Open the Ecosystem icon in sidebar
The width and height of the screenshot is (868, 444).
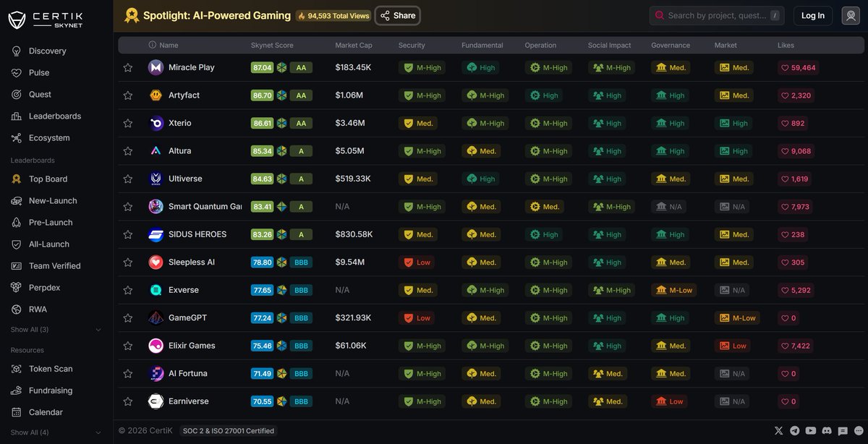(17, 138)
